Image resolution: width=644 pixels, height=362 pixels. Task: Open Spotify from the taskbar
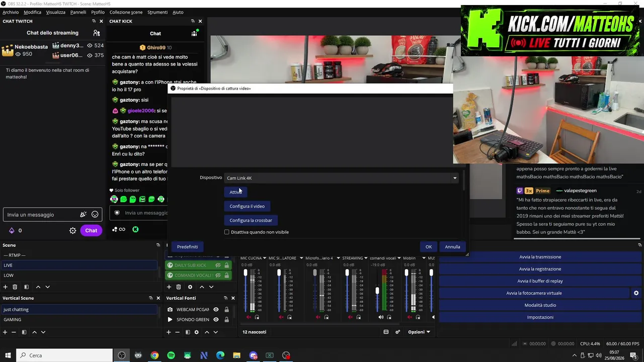coord(171,355)
